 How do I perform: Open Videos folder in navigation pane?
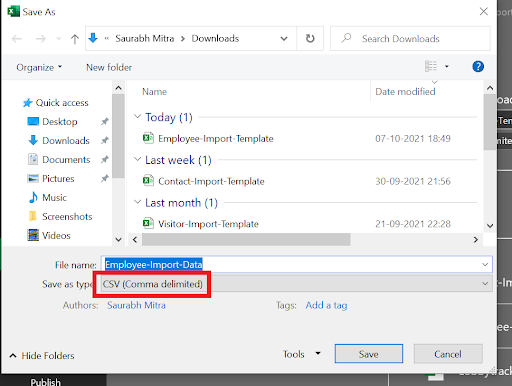[49, 236]
